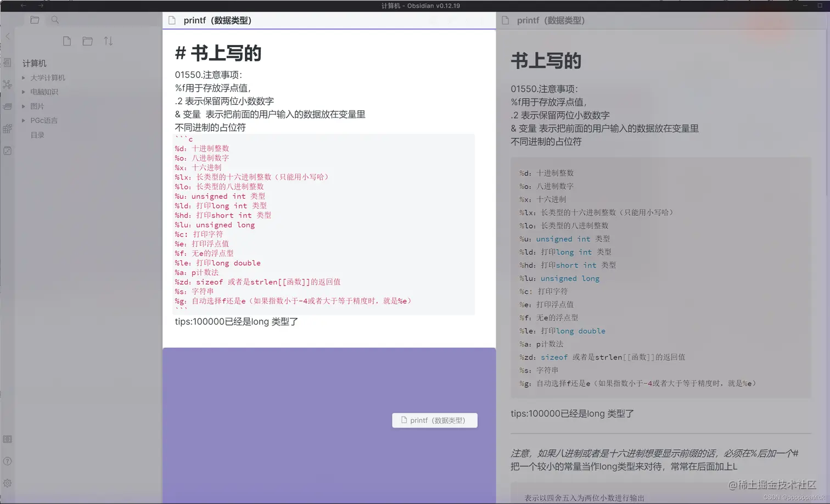Viewport: 830px width, 504px height.
Task: Open the embedded printf（数据类型）note link
Action: 434,420
